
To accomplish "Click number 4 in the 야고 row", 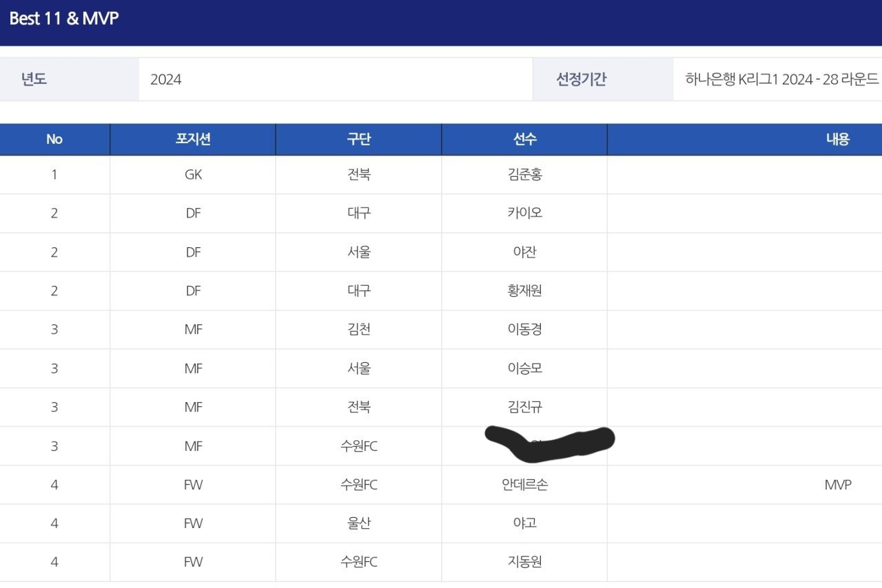I will 54,523.
